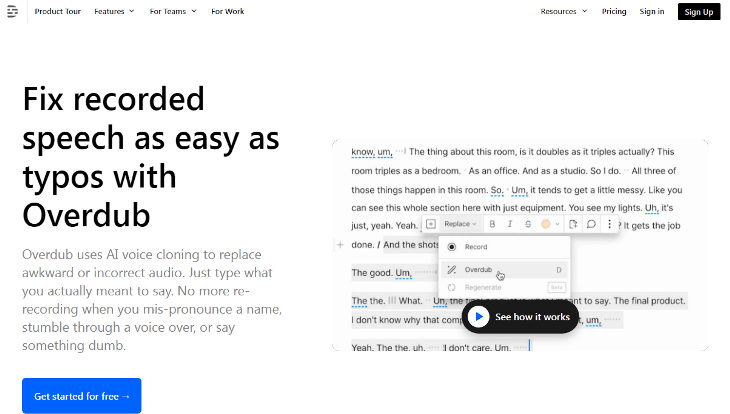Open the Product Tour page

pos(58,11)
